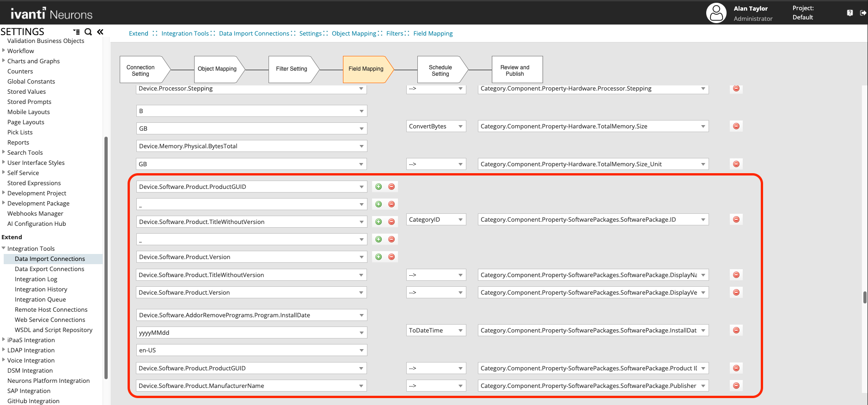Click the search icon in Settings panel

click(88, 32)
